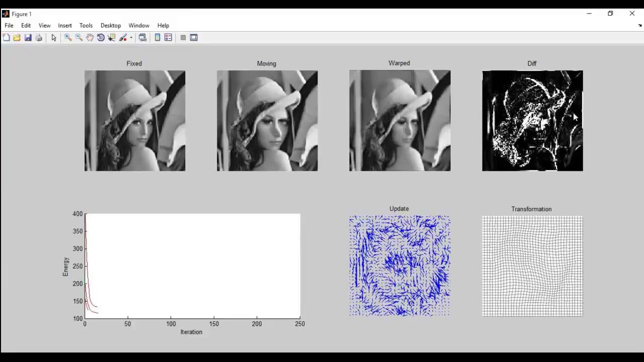Close the Figure 1 window

point(632,14)
